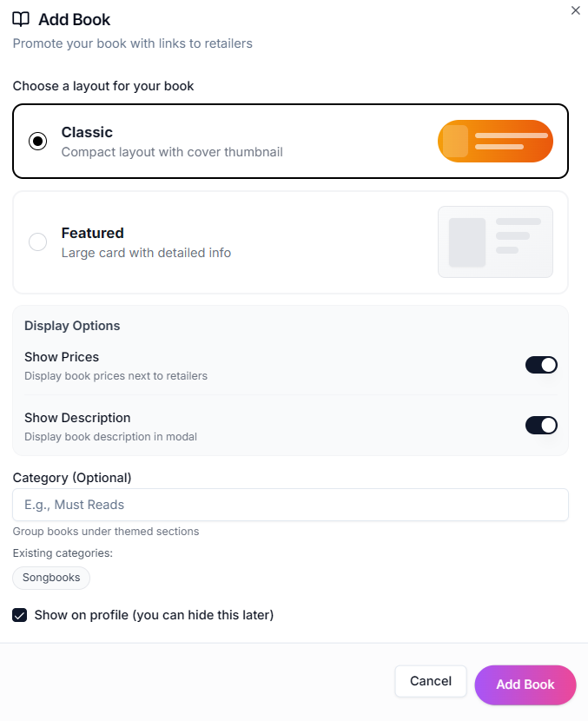Uncheck the Show on profile checkbox
This screenshot has height=721, width=588.
[x=20, y=615]
